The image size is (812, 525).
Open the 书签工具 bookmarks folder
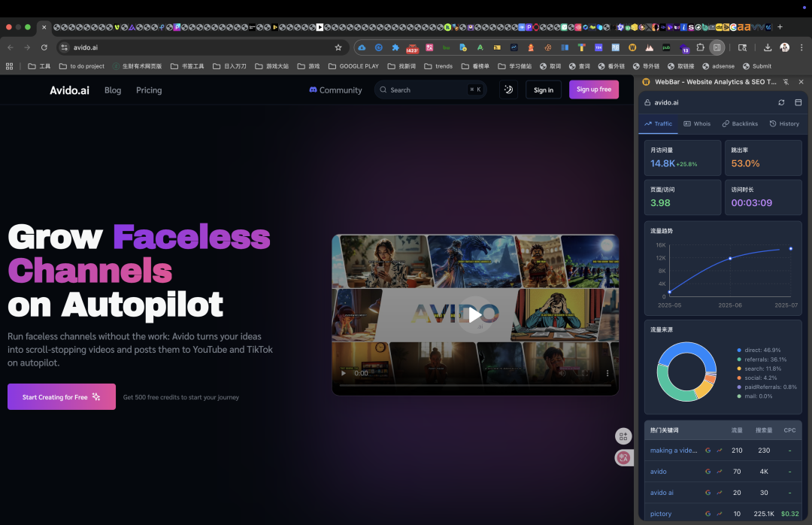click(x=187, y=66)
